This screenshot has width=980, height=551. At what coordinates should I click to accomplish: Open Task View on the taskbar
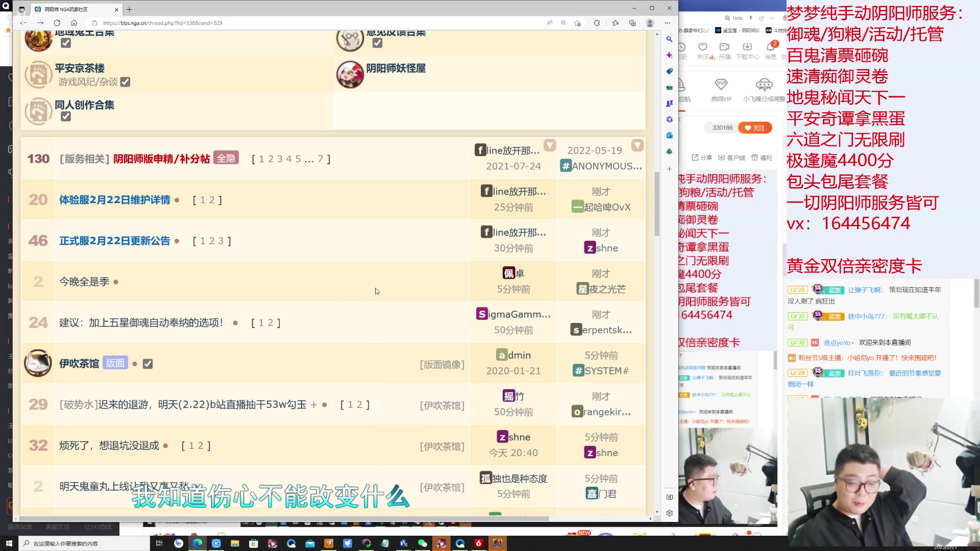pos(159,543)
